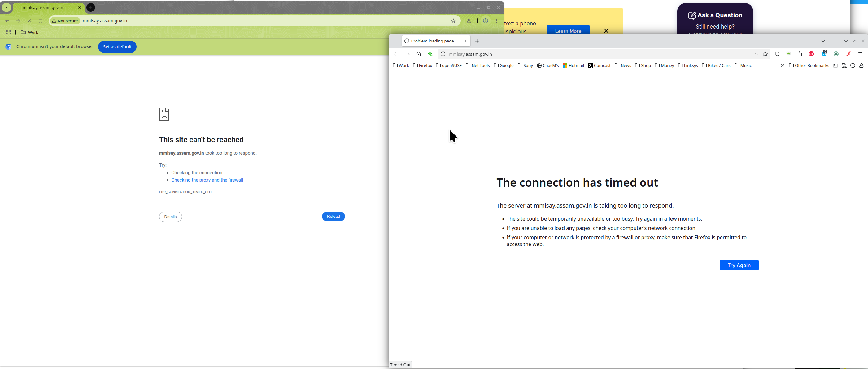Open the Chromium apps grid shortcut
Image resolution: width=868 pixels, height=369 pixels.
(8, 32)
